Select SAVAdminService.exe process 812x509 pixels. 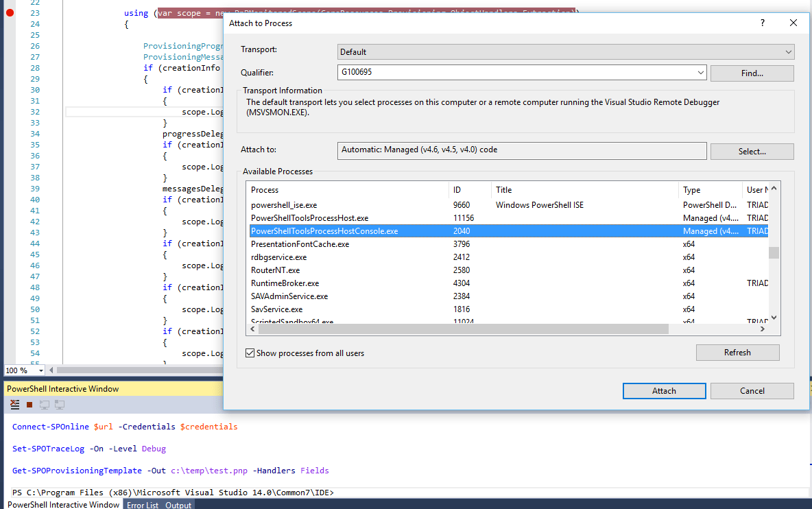pos(509,296)
